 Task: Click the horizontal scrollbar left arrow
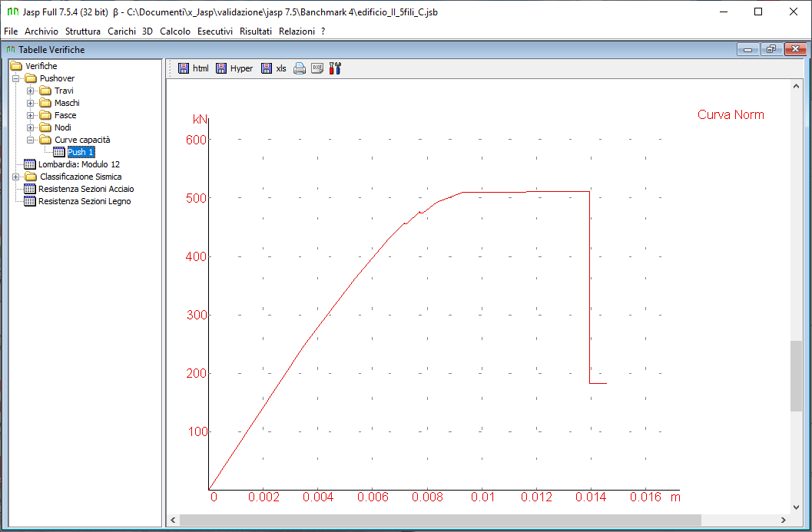[173, 520]
